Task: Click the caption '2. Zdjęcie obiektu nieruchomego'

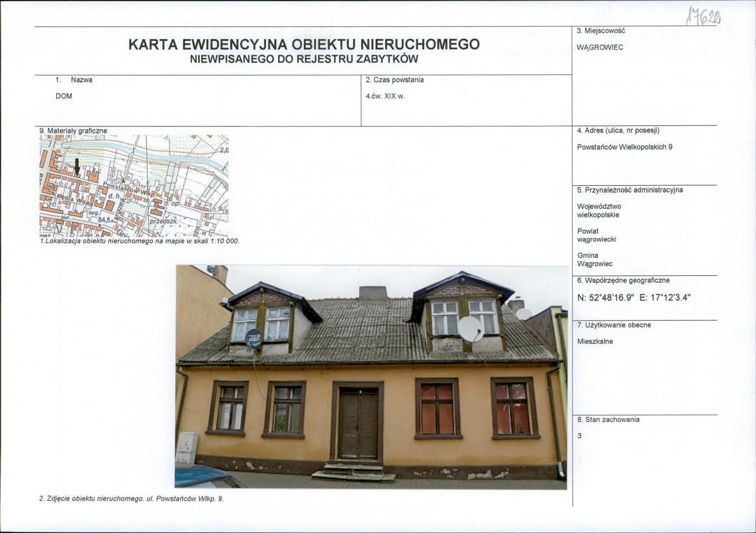Action: click(91, 499)
